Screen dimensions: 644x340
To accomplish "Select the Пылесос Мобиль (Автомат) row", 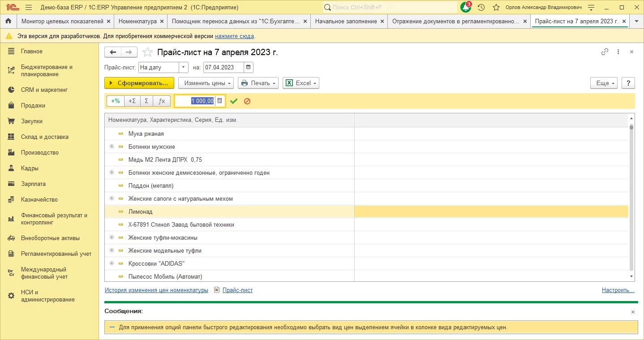I will pyautogui.click(x=366, y=276).
